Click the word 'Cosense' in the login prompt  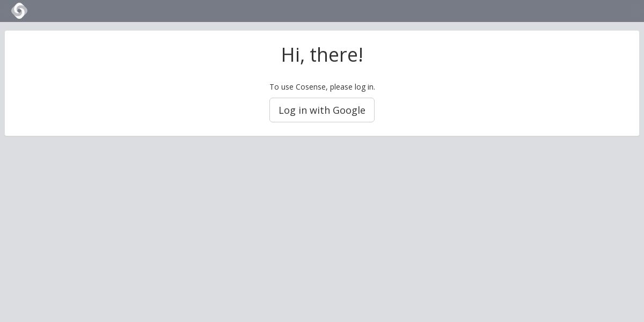[x=311, y=87]
